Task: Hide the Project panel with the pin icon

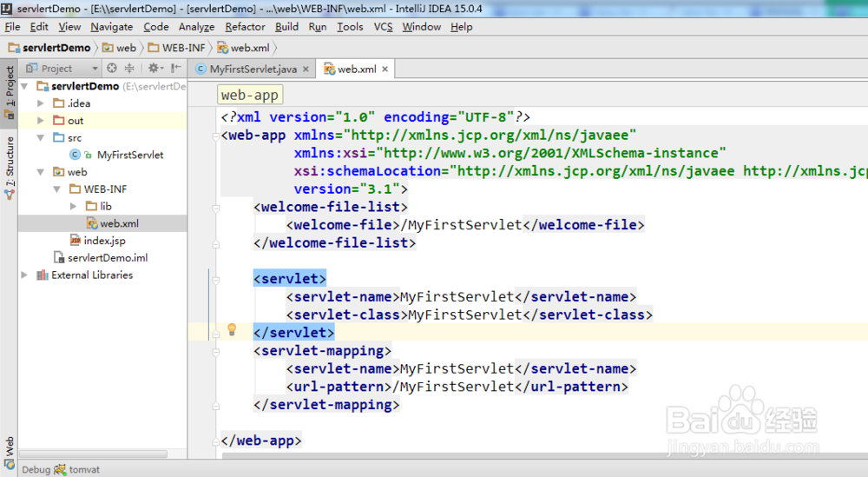Action: pyautogui.click(x=175, y=68)
